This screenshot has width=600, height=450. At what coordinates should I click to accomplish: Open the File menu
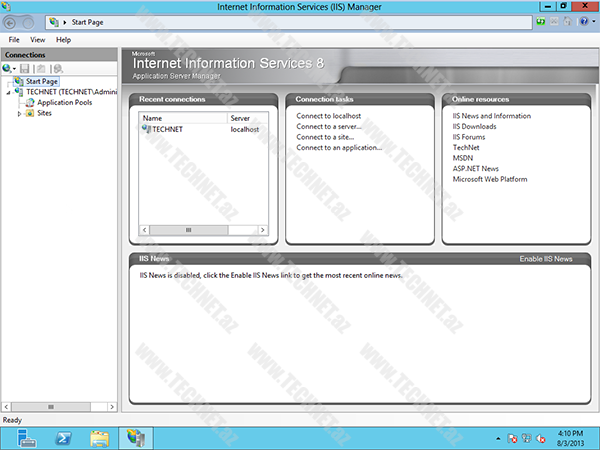[14, 39]
